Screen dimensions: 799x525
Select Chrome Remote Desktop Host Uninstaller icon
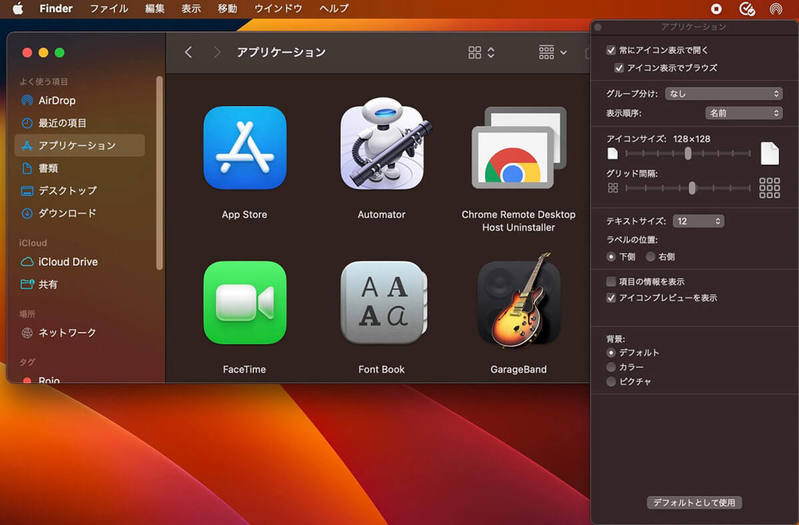click(x=519, y=147)
